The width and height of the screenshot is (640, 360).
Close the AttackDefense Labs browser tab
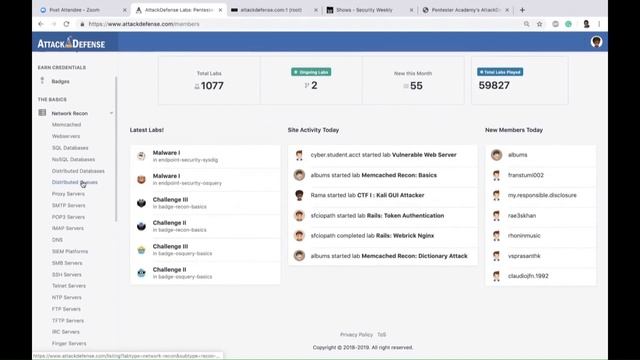(220, 10)
